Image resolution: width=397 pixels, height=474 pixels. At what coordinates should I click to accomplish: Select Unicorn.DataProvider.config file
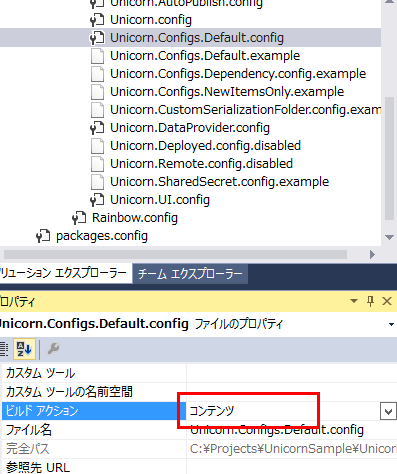click(190, 128)
